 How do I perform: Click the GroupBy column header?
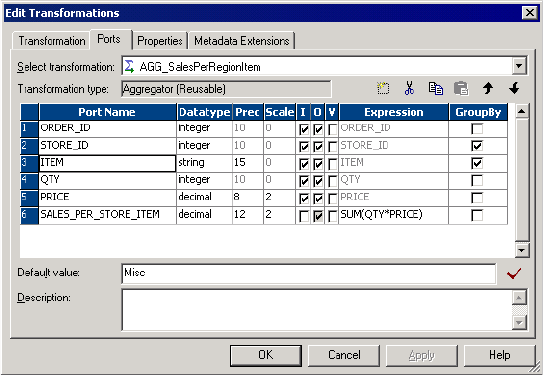coord(478,112)
